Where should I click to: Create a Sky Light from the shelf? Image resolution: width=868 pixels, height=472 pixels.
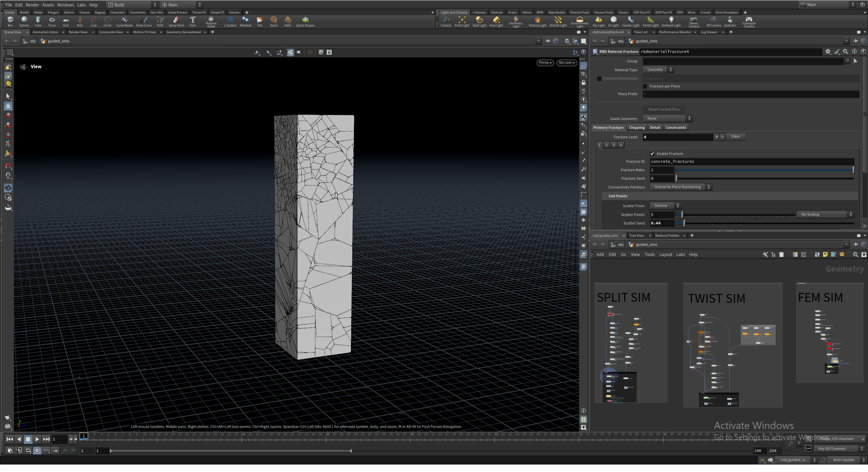click(x=599, y=21)
